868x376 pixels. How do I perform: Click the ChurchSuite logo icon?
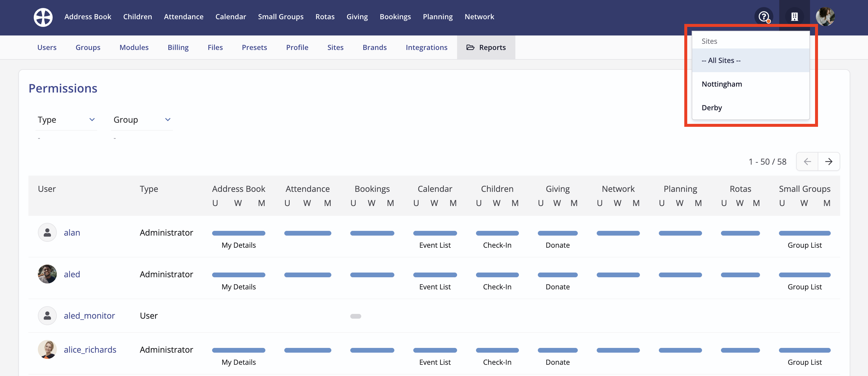pos(43,17)
